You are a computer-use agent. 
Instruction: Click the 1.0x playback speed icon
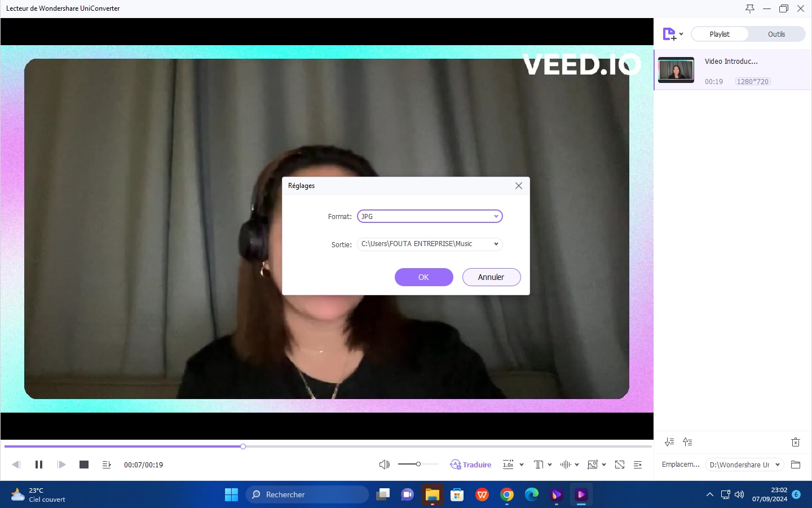click(508, 465)
